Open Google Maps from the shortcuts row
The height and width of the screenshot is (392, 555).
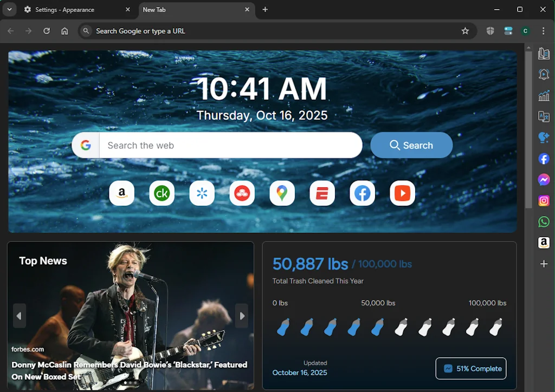point(282,193)
